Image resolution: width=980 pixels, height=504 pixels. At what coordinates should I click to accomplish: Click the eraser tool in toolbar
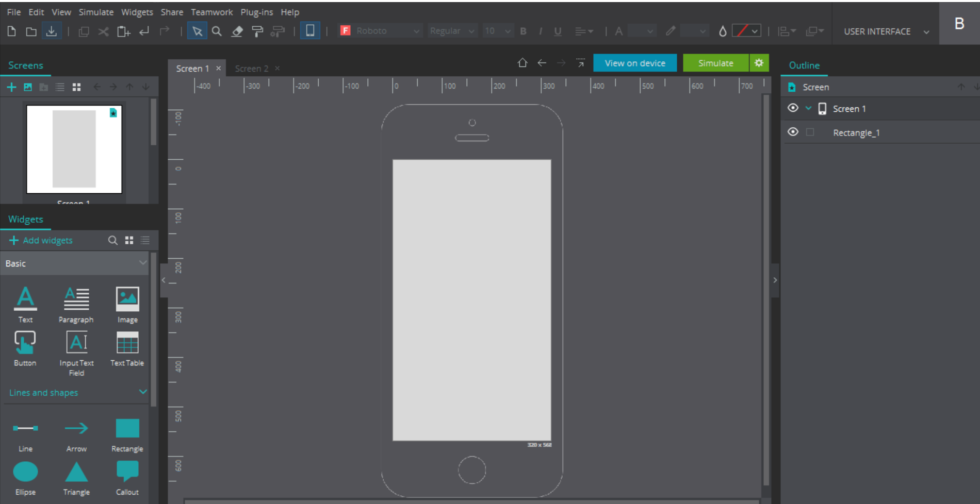click(237, 31)
